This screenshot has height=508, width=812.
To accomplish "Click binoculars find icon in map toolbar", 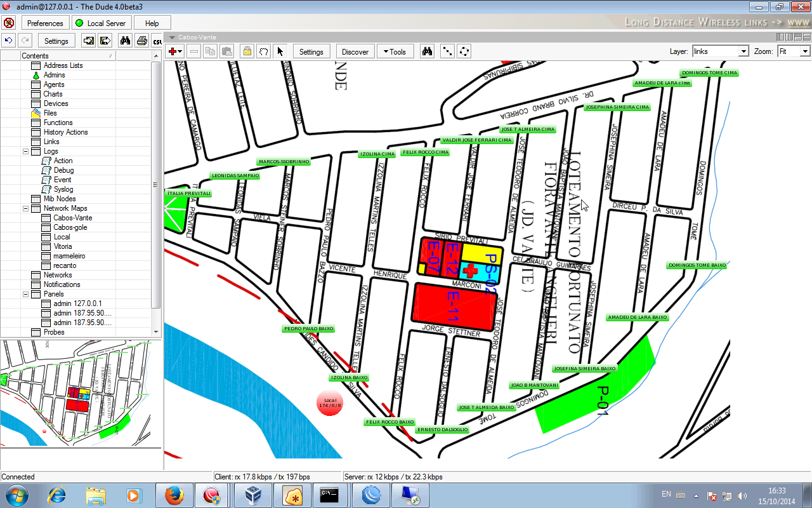I will click(427, 51).
